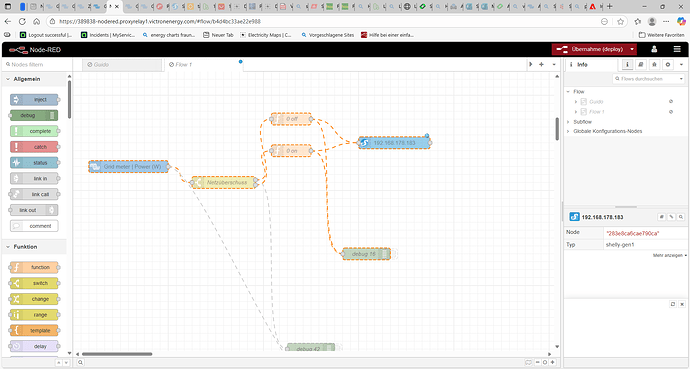Pick the complete node from the palette
Image resolution: width=690 pixels, height=369 pixels.
pos(34,131)
